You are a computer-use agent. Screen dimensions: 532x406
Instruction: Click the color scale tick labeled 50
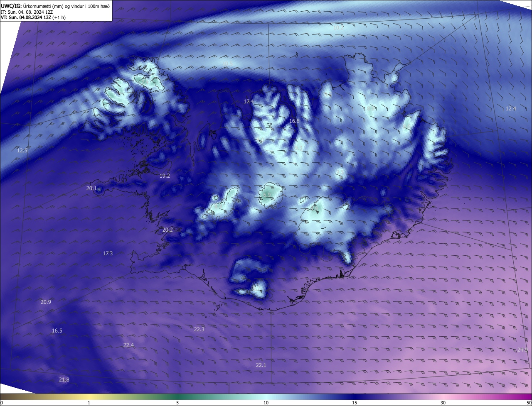pyautogui.click(x=529, y=403)
